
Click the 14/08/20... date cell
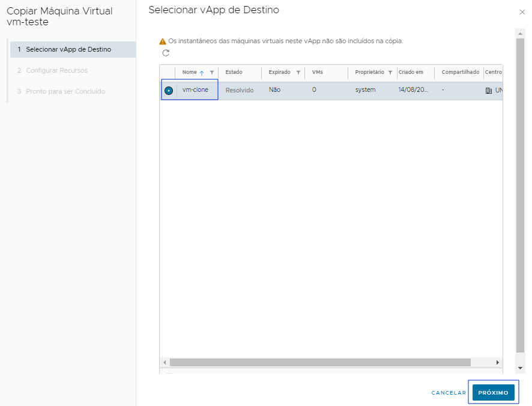(x=413, y=90)
